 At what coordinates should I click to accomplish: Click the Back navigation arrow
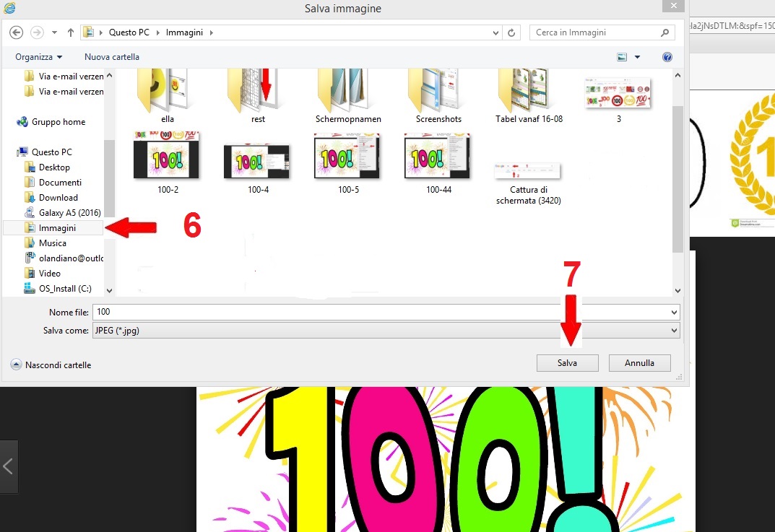(x=17, y=32)
